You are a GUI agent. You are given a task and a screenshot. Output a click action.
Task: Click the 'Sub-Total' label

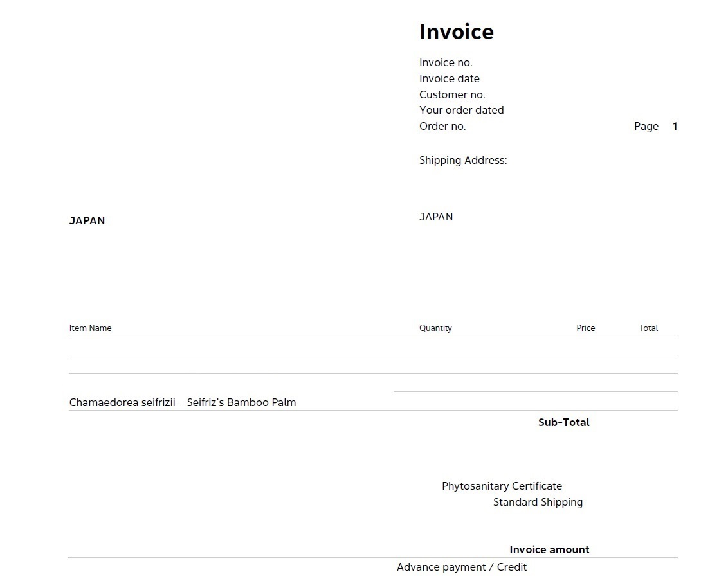click(563, 423)
